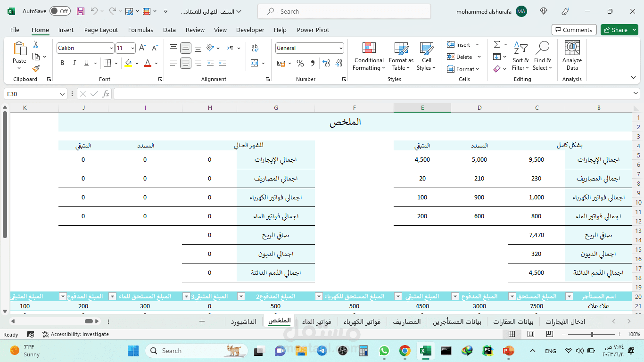The height and width of the screenshot is (362, 644).
Task: Click the Center align icon
Action: 186,63
